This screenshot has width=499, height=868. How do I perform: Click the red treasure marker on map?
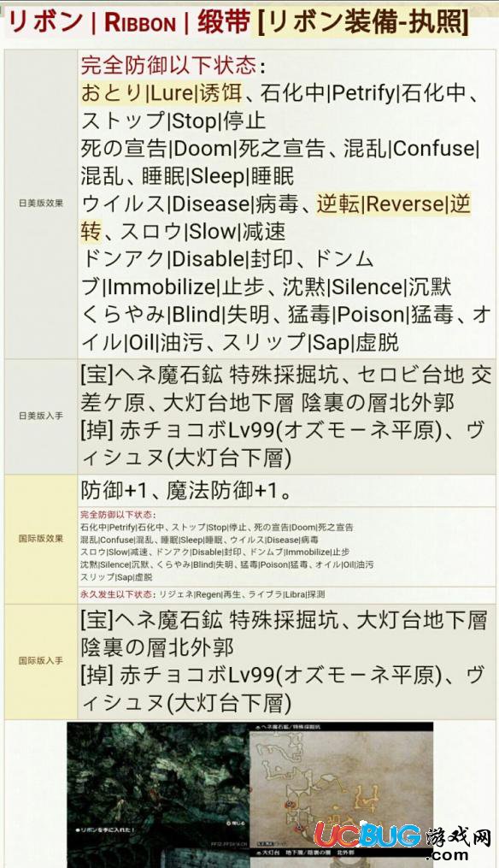290,804
